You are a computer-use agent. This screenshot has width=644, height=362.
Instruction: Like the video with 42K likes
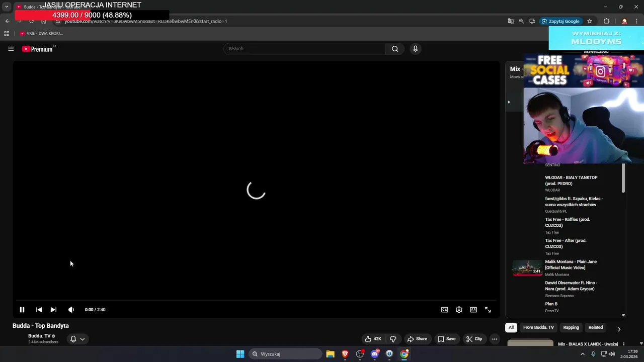[373, 339]
